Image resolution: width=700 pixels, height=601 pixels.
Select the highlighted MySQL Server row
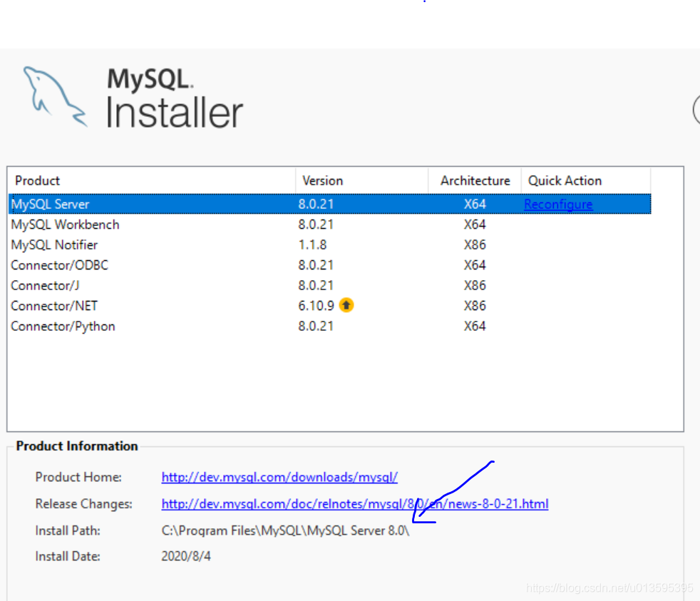pos(214,204)
